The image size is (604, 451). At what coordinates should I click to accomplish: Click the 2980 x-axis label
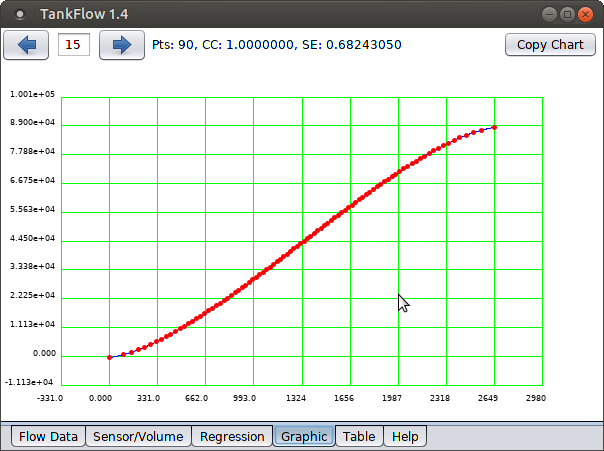click(535, 398)
